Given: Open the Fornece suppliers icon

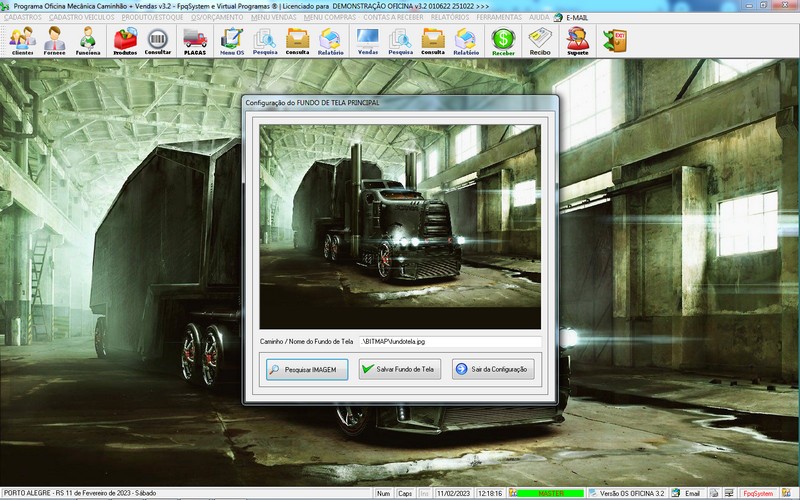Looking at the screenshot, I should pos(55,40).
